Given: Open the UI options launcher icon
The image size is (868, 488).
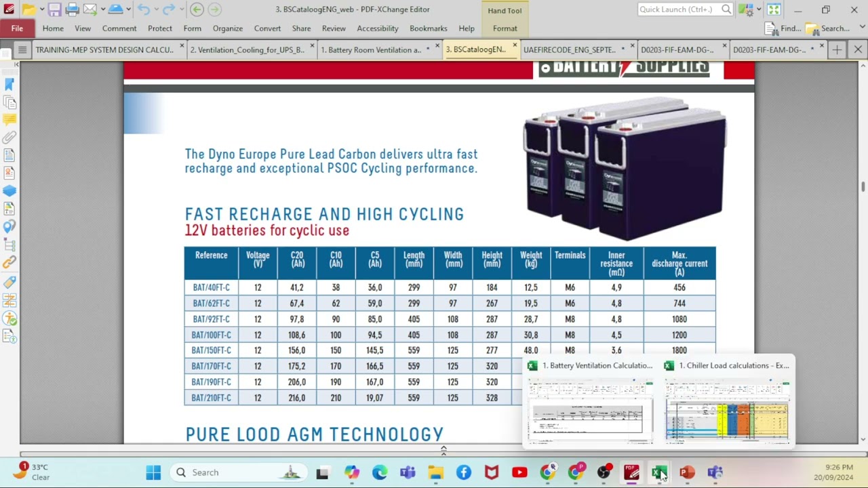Looking at the screenshot, I should tap(745, 9).
